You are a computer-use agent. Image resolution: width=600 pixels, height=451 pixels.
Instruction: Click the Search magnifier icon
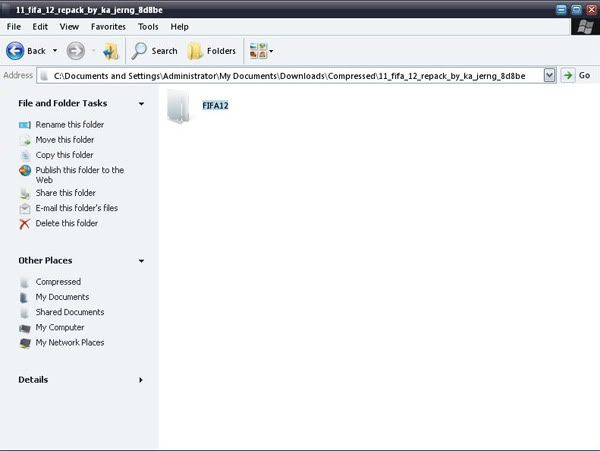click(x=139, y=51)
